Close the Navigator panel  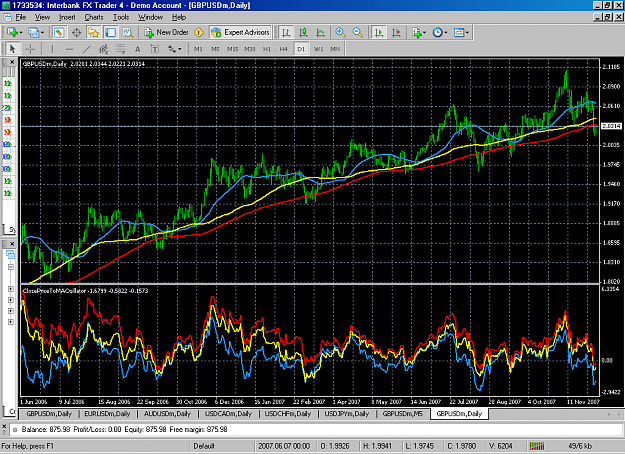click(12, 243)
